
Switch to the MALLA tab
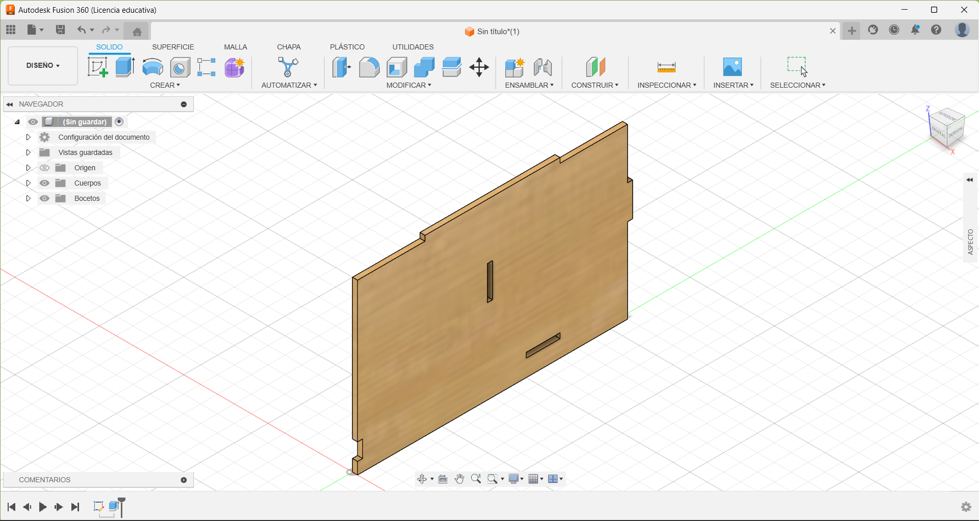[236, 47]
